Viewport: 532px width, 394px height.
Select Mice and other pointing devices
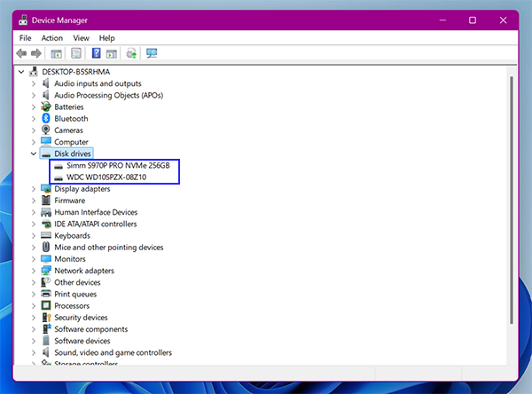pos(109,248)
